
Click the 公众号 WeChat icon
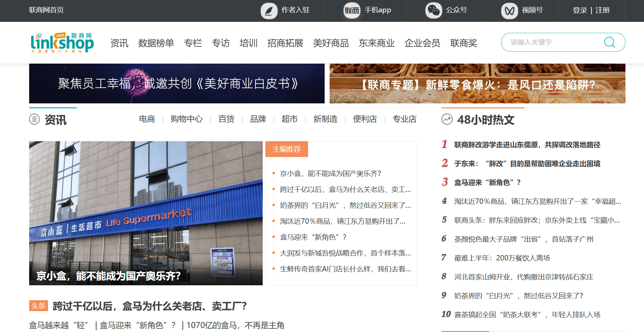tap(434, 11)
